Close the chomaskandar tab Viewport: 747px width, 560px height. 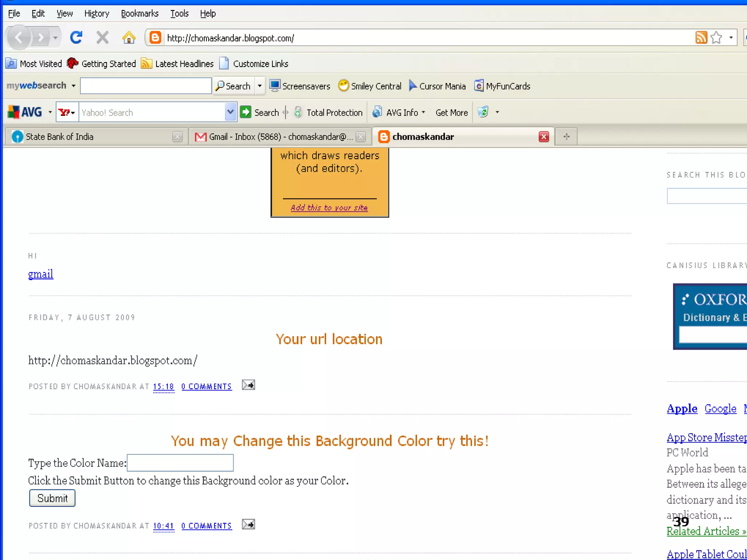tap(543, 137)
